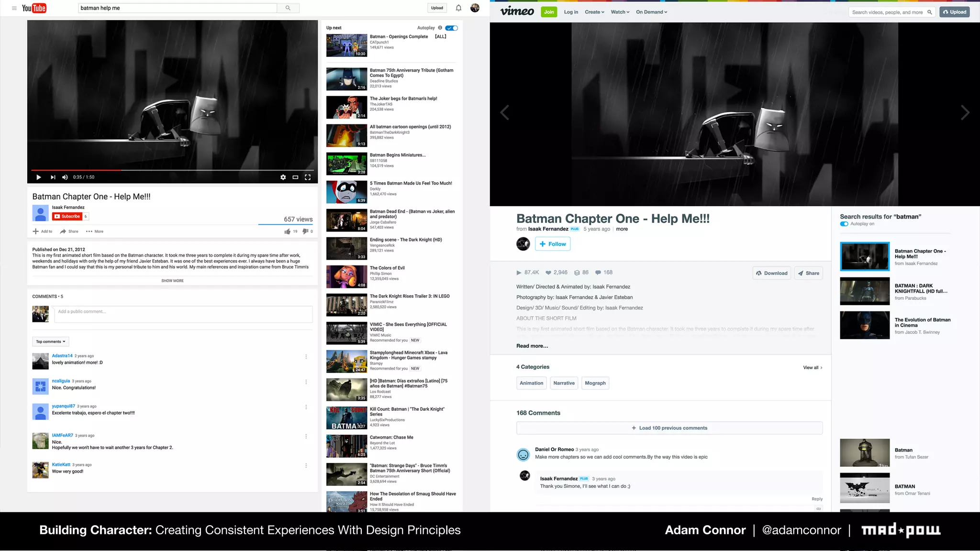The width and height of the screenshot is (980, 551).
Task: Expand description with SHOW MORE
Action: 172,281
